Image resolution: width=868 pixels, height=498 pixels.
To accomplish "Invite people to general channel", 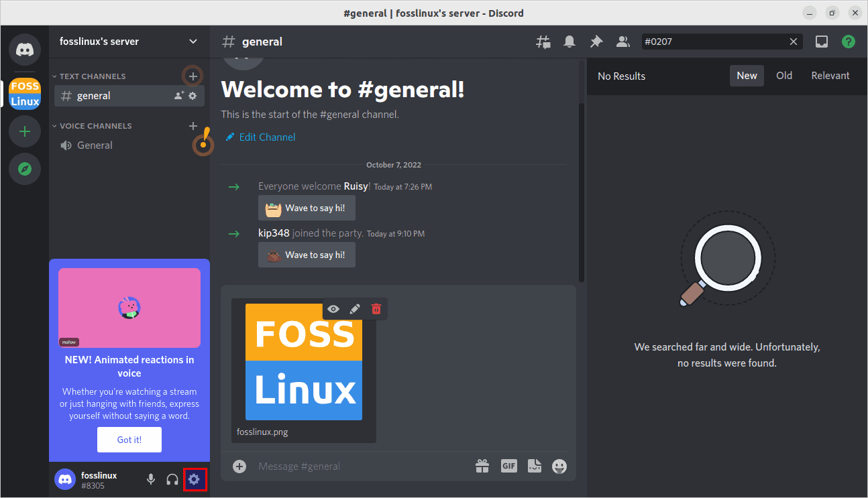I will tap(178, 96).
